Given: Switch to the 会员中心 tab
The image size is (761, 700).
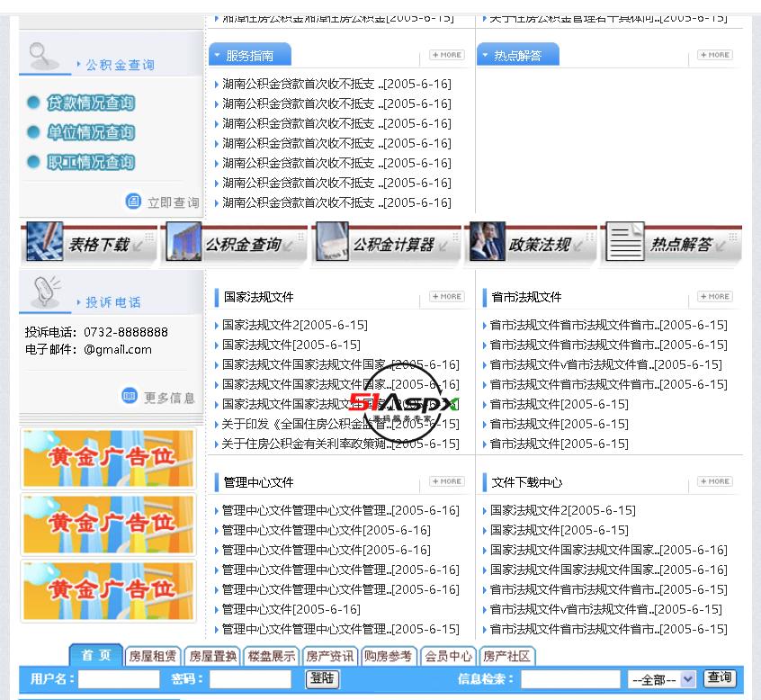Looking at the screenshot, I should pos(448,656).
